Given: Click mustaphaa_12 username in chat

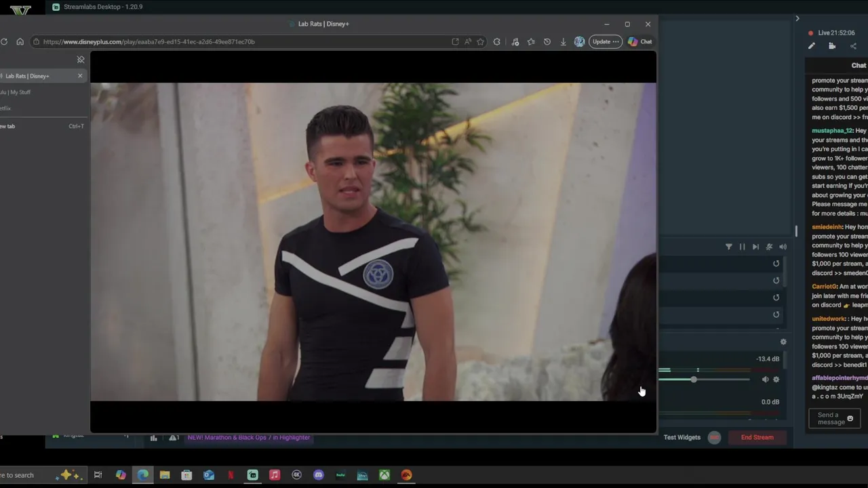Looking at the screenshot, I should click(832, 131).
